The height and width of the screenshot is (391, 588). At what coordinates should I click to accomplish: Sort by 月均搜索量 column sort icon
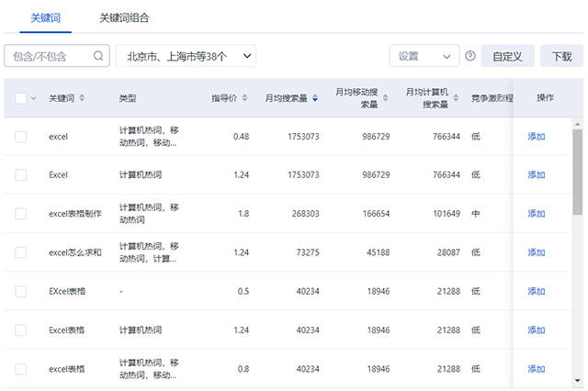[315, 98]
